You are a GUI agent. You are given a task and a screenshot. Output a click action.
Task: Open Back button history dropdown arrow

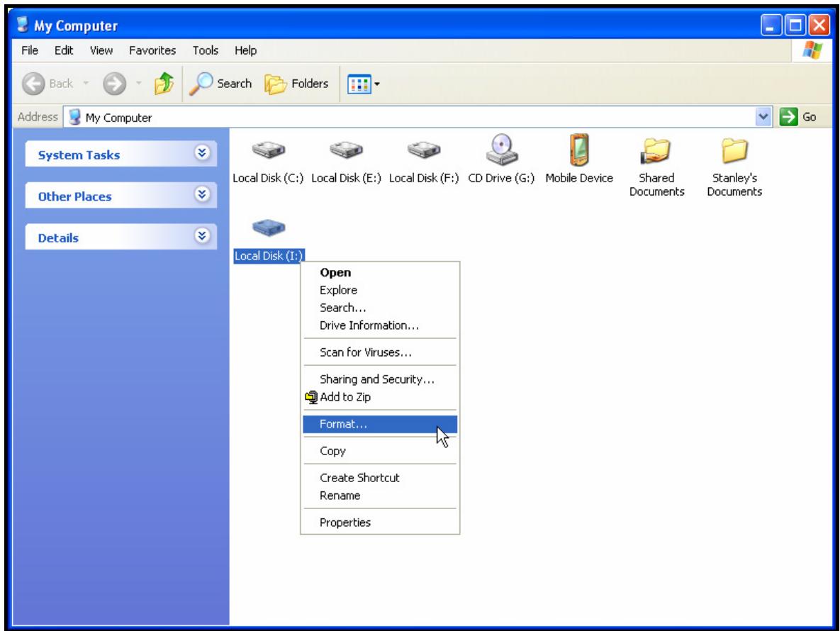click(x=86, y=84)
